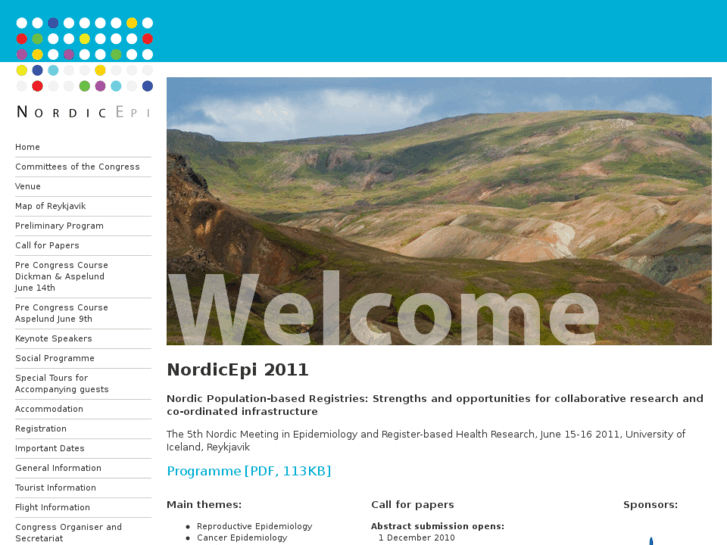This screenshot has height=545, width=727.
Task: Click the Reproductive Epidemiology list item
Action: click(x=255, y=526)
